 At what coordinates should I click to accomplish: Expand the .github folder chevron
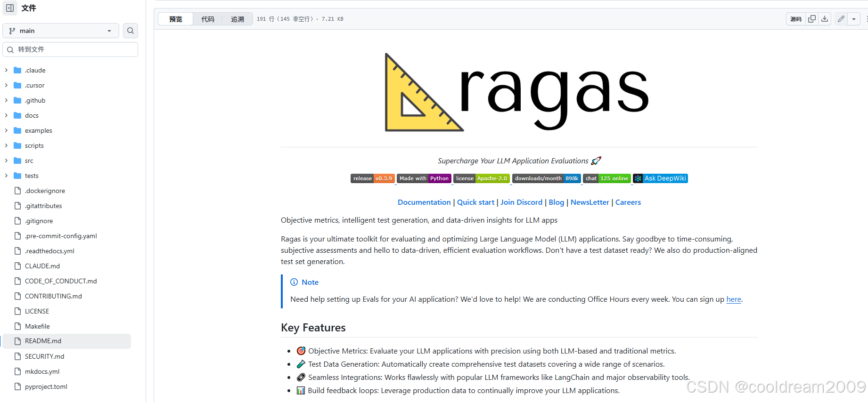click(x=6, y=100)
